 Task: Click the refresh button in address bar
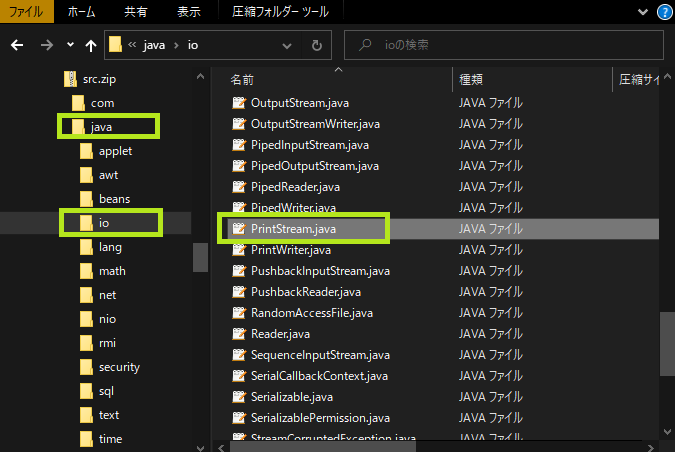[x=317, y=45]
